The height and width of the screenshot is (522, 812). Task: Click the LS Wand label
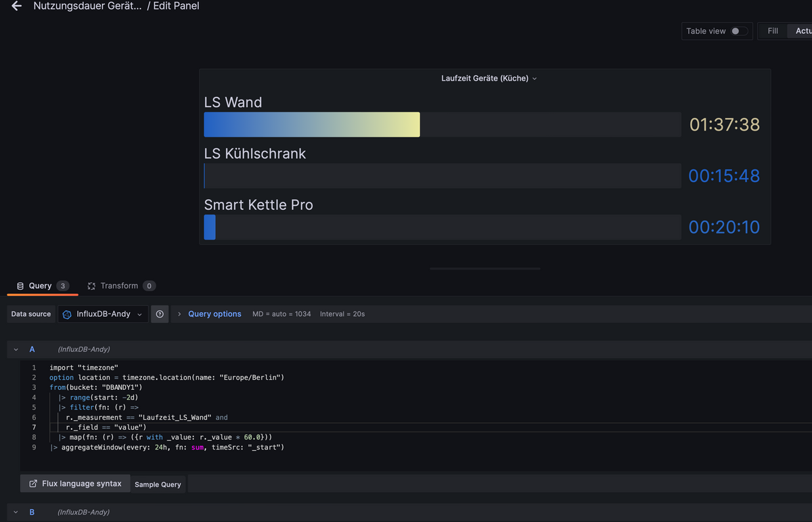(x=233, y=102)
